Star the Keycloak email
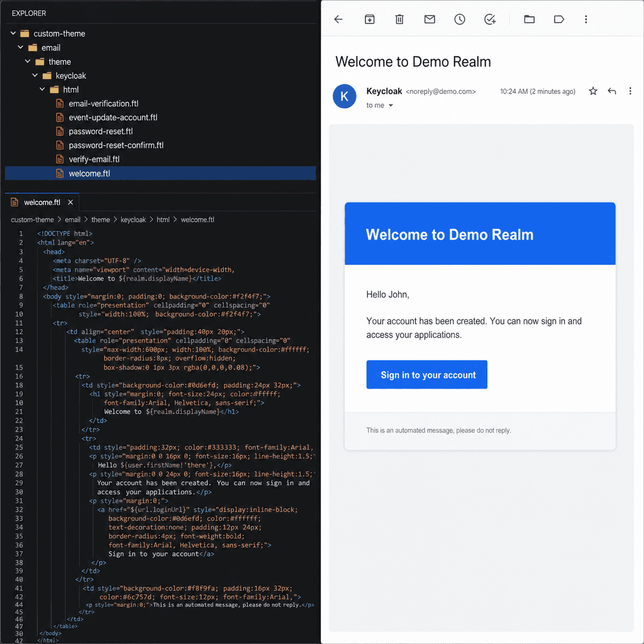Viewport: 644px width, 644px height. click(592, 91)
